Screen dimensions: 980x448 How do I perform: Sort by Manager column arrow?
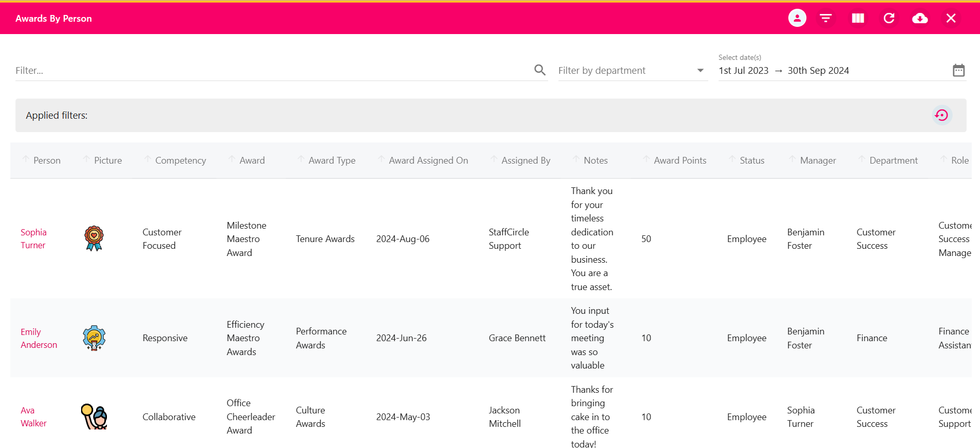click(792, 159)
